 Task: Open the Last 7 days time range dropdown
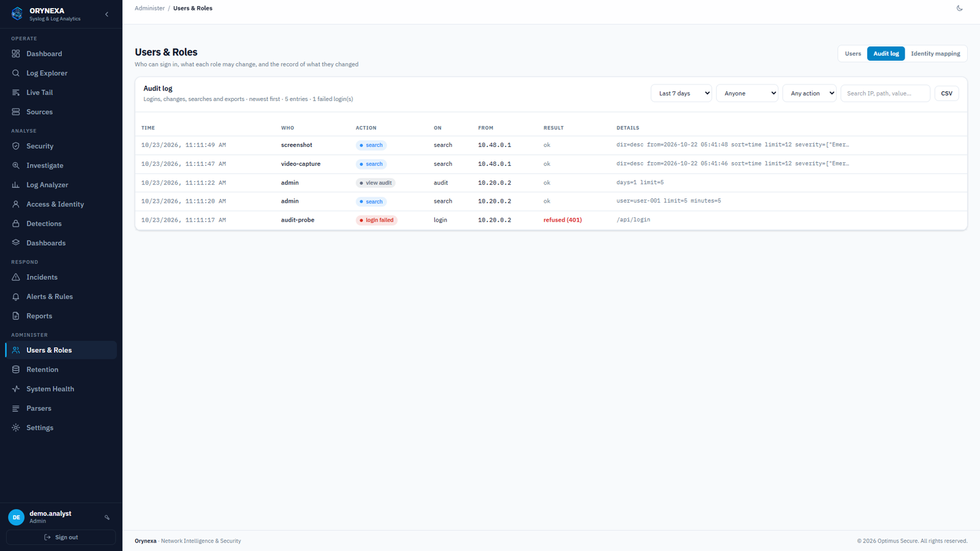point(681,93)
